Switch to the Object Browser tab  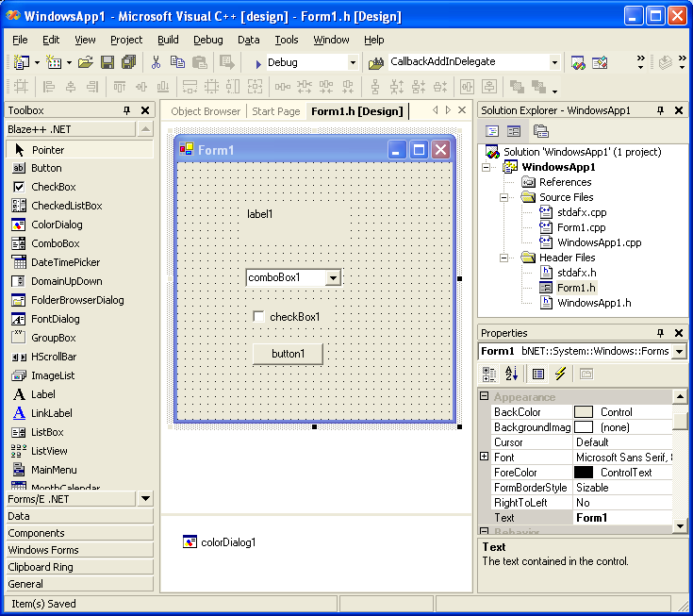(x=206, y=111)
